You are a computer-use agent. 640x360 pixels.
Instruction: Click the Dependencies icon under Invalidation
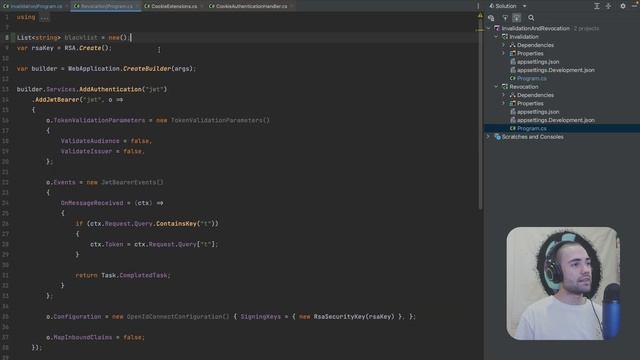click(512, 45)
